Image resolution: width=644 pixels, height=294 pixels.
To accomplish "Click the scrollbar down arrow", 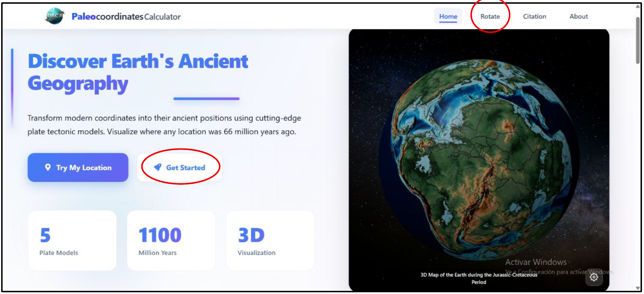I will click(637, 288).
